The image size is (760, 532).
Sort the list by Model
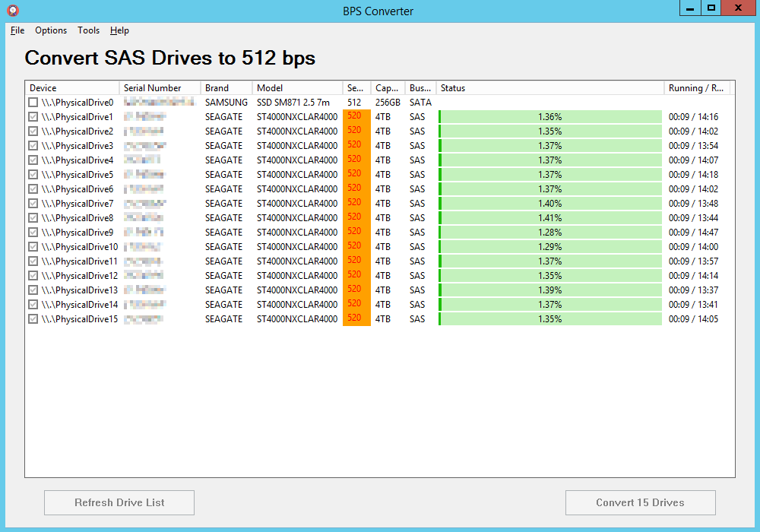point(296,87)
